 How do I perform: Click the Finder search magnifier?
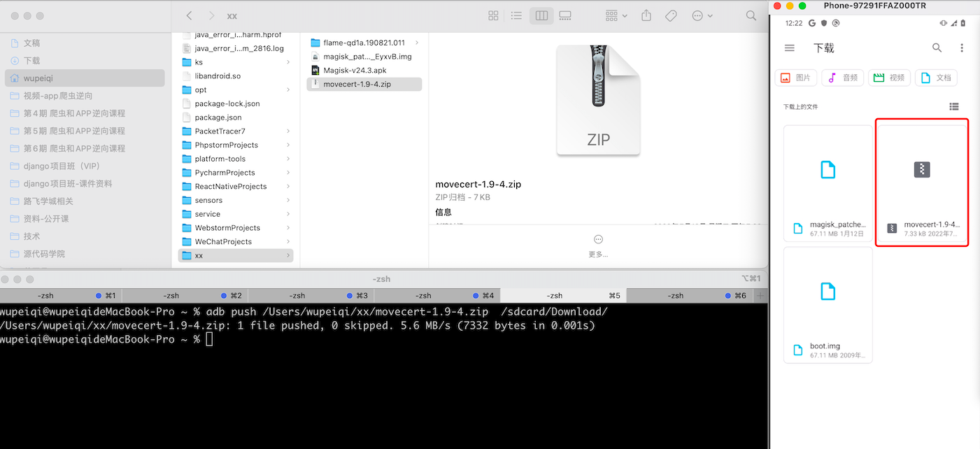tap(751, 15)
